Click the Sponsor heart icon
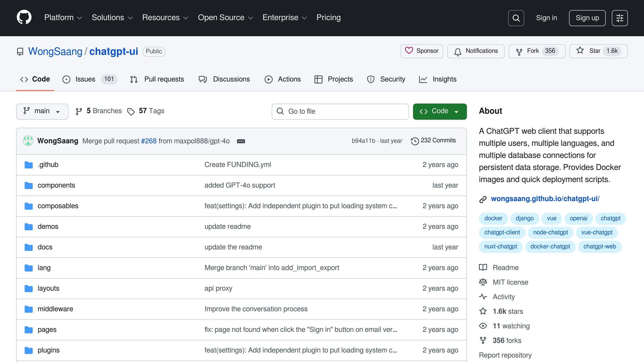This screenshot has width=644, height=362. tap(409, 51)
